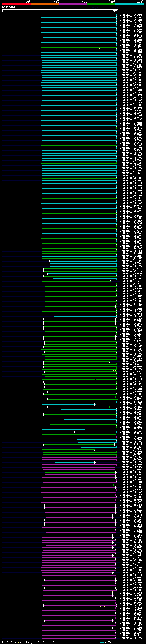Open hit UniRef100_B4DQT8
This screenshot has width=146, height=644.
[131, 281]
